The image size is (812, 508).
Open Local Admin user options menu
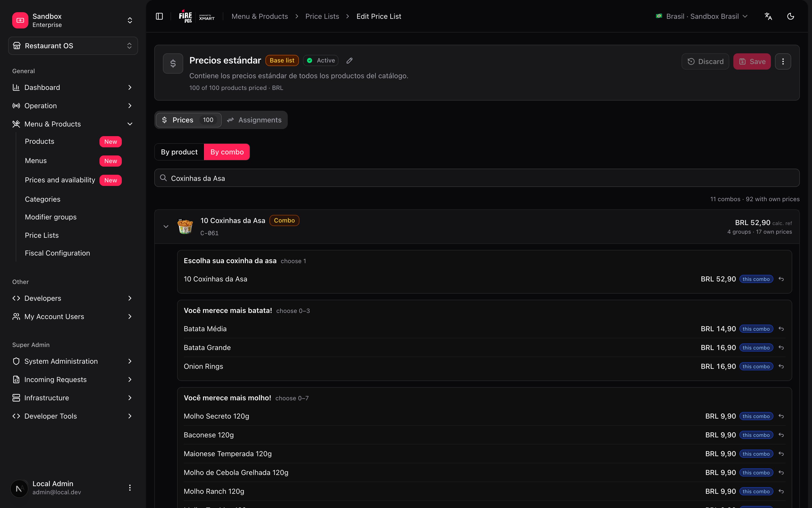tap(130, 488)
